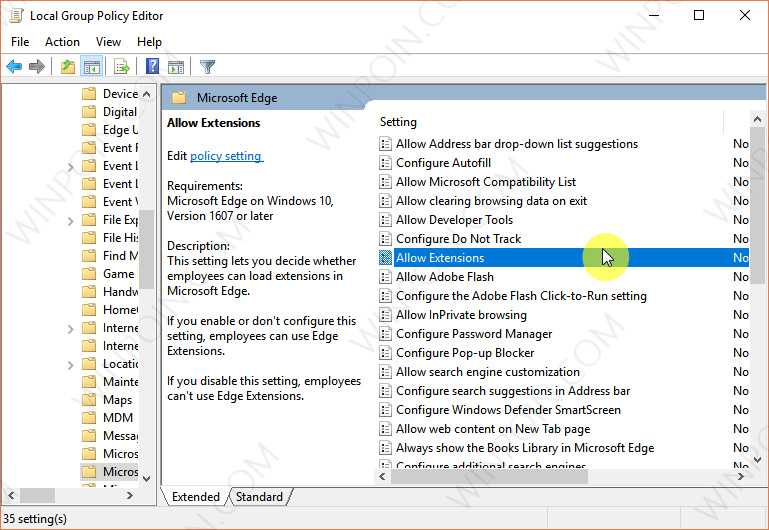Click the Game folder icon in tree
The image size is (769, 530).
89,274
